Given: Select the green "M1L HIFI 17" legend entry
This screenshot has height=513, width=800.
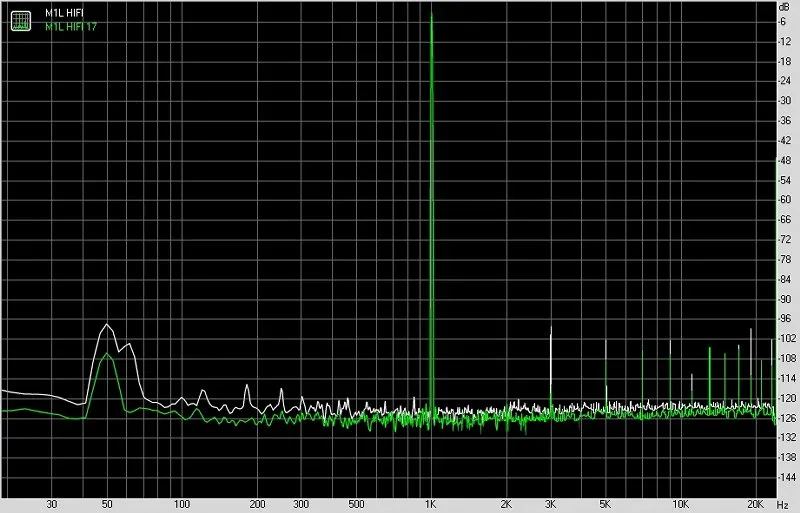Looking at the screenshot, I should coord(70,27).
